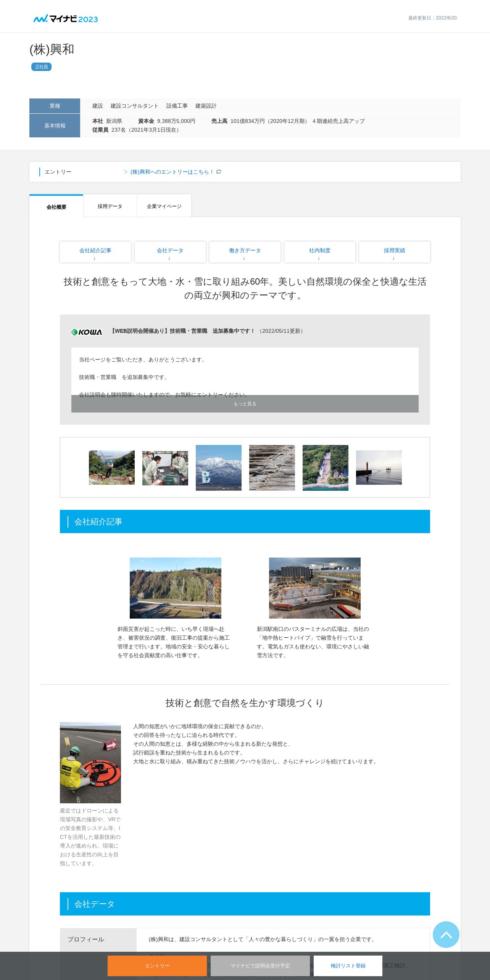Expand the もっと見る bar
The height and width of the screenshot is (980, 490).
coord(245,404)
